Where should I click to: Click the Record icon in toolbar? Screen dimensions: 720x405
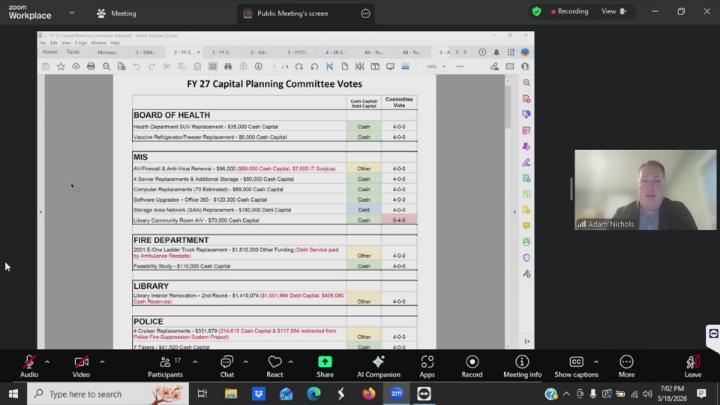(x=472, y=363)
